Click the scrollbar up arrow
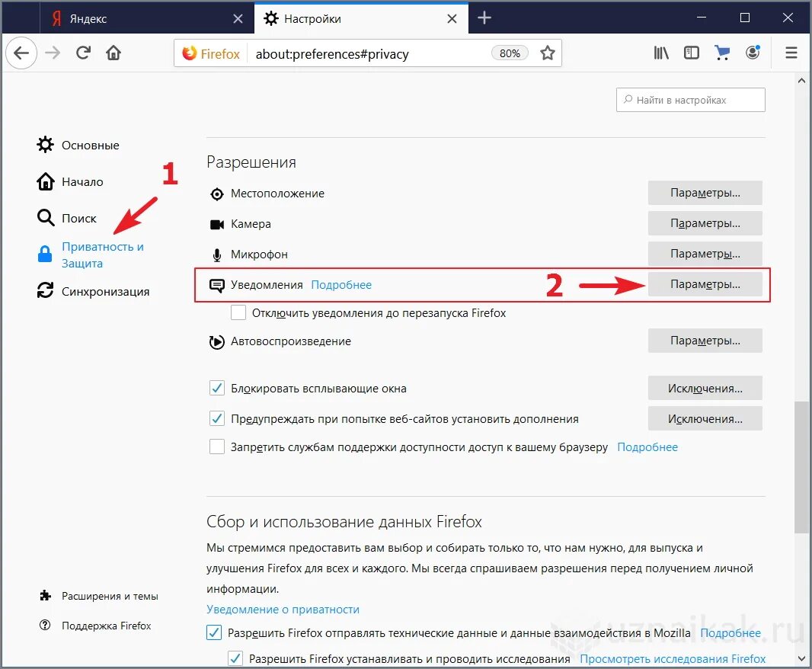The width and height of the screenshot is (812, 669). 801,81
